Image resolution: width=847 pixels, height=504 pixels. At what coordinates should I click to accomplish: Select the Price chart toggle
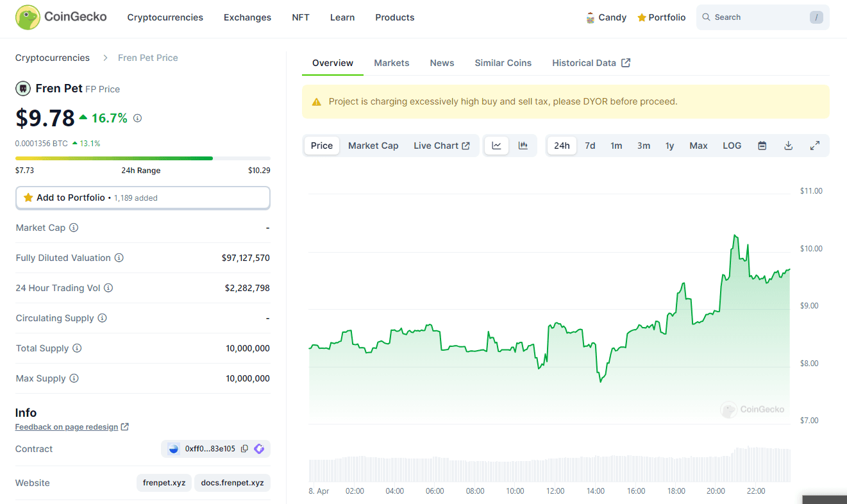[322, 146]
